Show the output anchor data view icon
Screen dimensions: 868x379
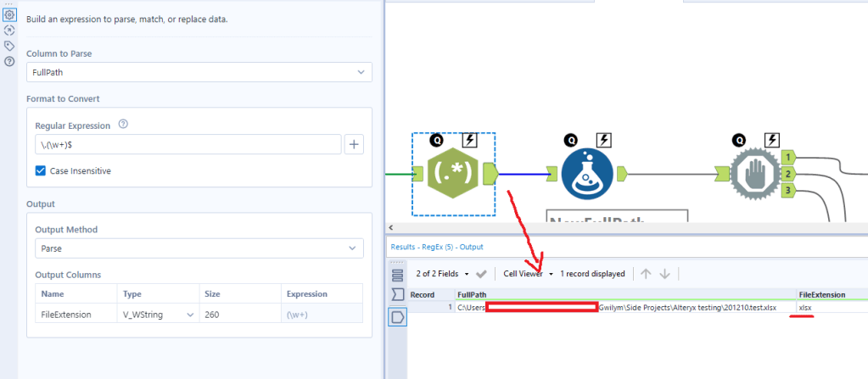[397, 316]
